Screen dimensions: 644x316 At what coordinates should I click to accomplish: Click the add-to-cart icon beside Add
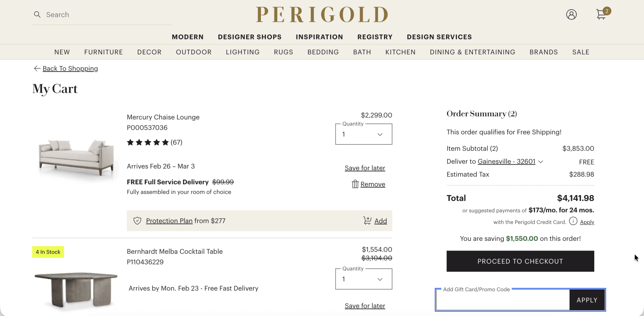pos(367,221)
